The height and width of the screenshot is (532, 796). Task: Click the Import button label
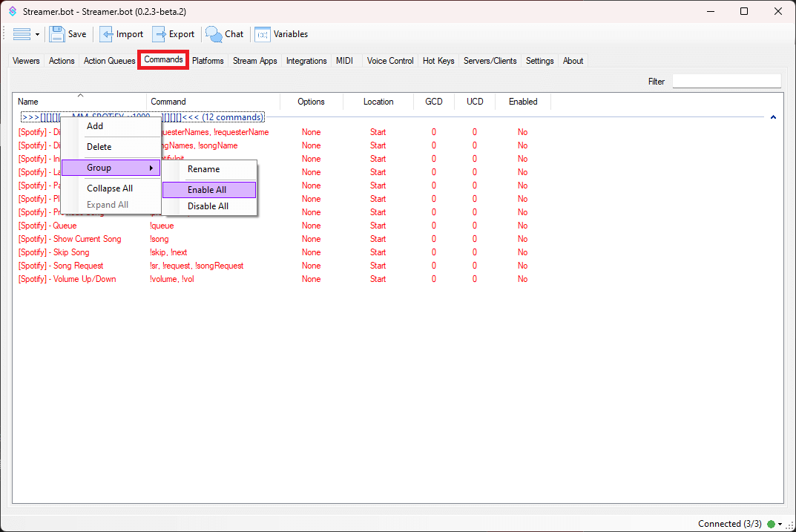(x=129, y=34)
